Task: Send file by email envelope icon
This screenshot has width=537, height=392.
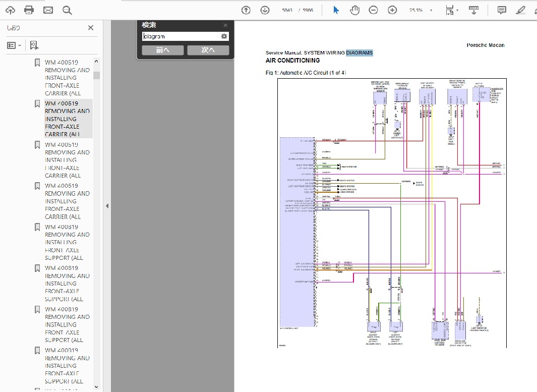Action: point(48,10)
